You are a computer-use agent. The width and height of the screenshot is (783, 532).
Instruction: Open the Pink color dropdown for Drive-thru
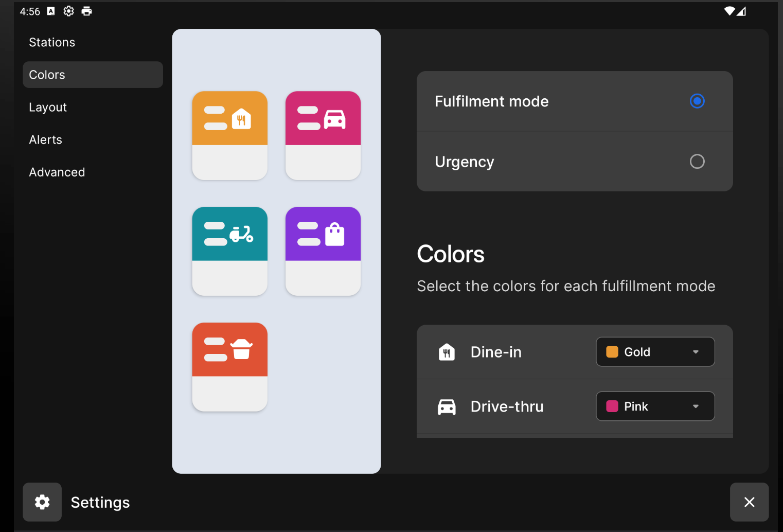pyautogui.click(x=655, y=406)
